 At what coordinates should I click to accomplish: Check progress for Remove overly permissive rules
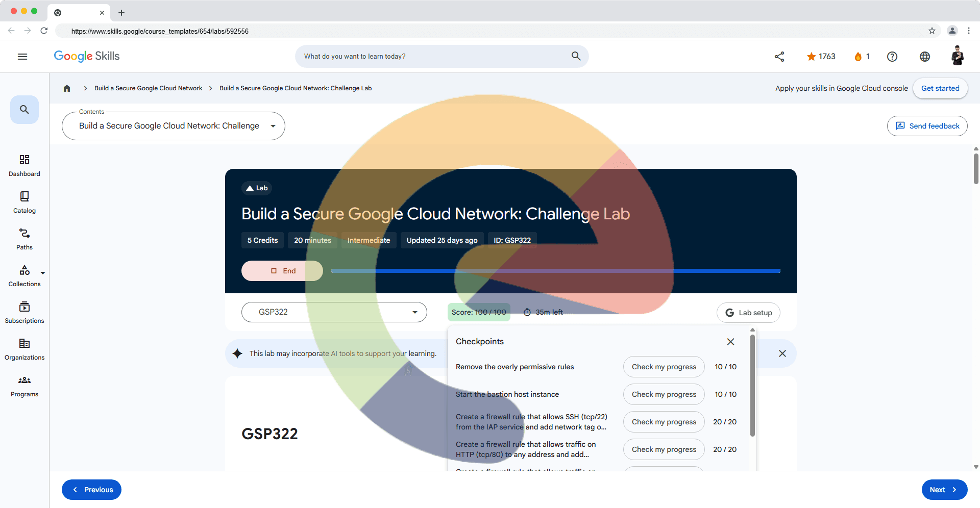click(x=664, y=367)
